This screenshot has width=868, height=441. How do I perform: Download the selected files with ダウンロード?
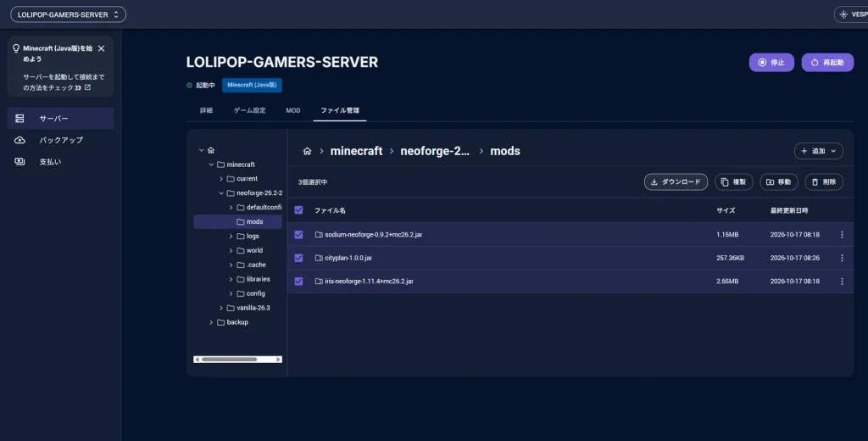point(676,181)
